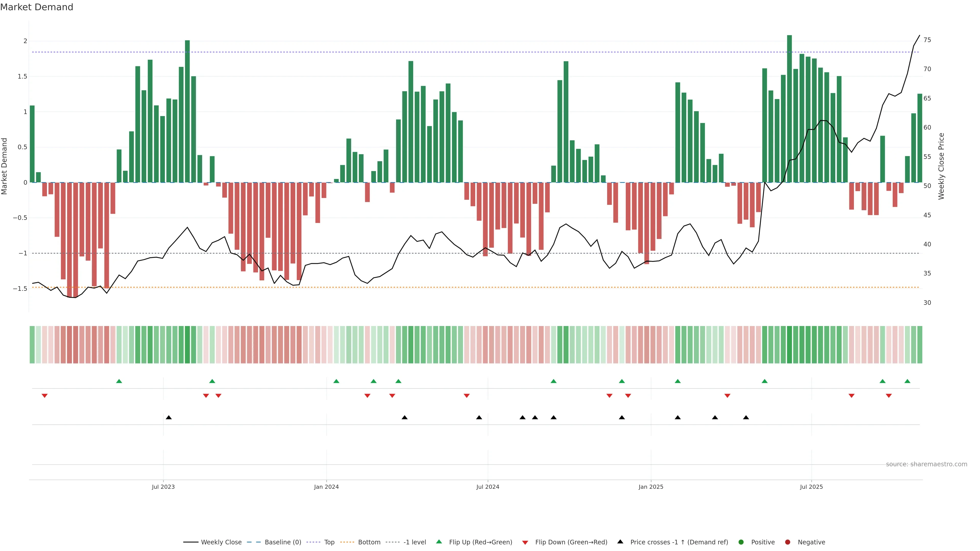The image size is (980, 551).
Task: Hide the Baseline (0) trace in legend
Action: tap(283, 542)
